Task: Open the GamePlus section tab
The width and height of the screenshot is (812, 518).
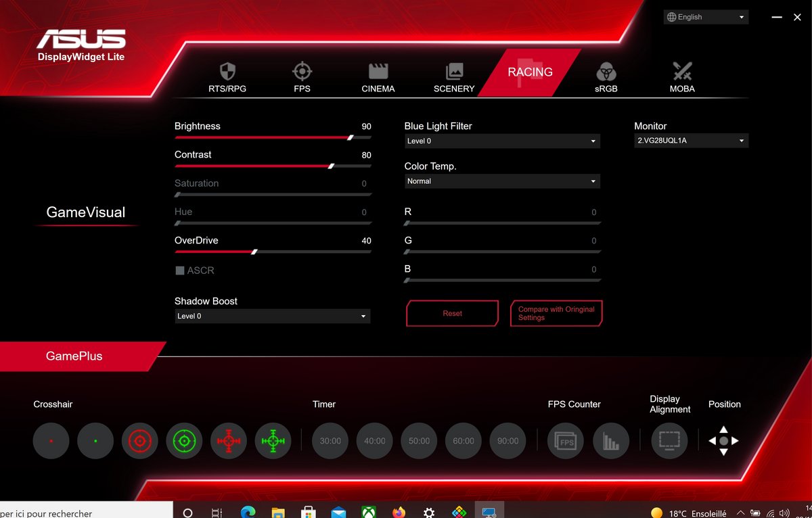Action: point(74,356)
